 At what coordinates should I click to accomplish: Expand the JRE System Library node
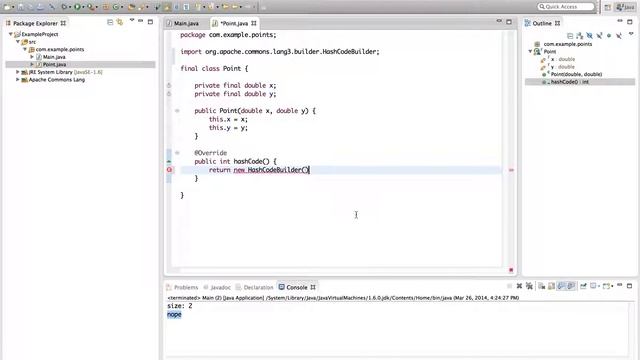(x=18, y=72)
